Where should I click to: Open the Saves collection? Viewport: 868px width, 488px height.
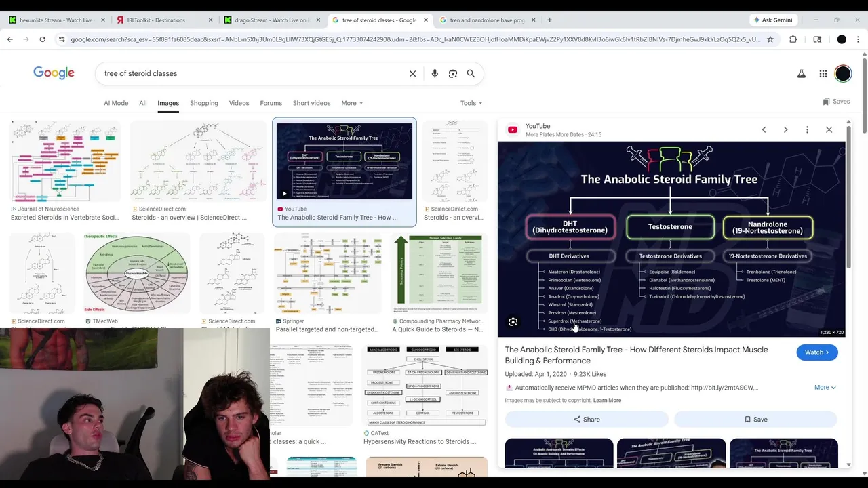(x=835, y=102)
